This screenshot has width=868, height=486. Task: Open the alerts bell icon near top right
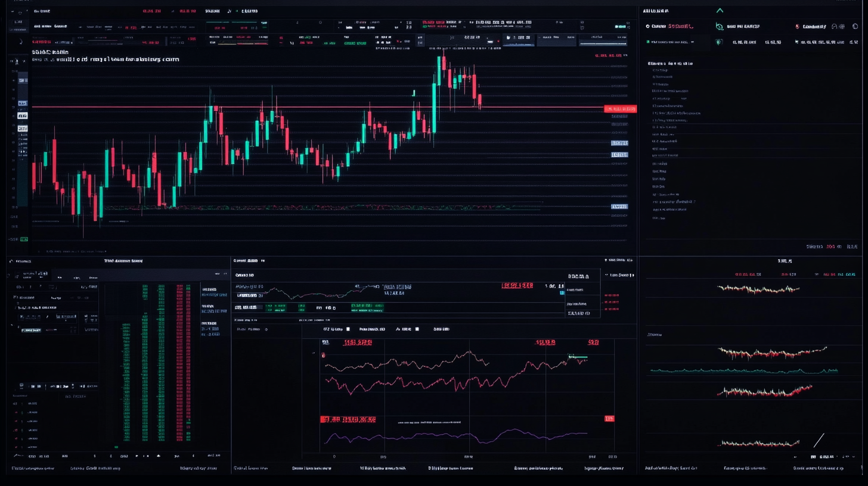coord(797,26)
